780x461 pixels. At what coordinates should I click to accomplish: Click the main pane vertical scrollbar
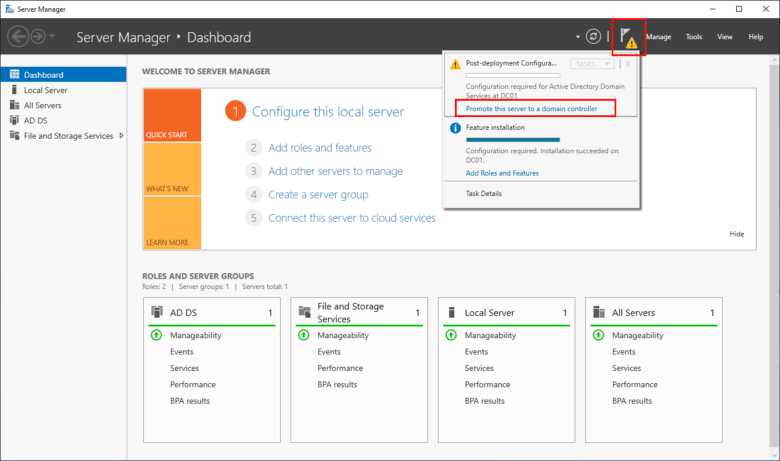775,258
